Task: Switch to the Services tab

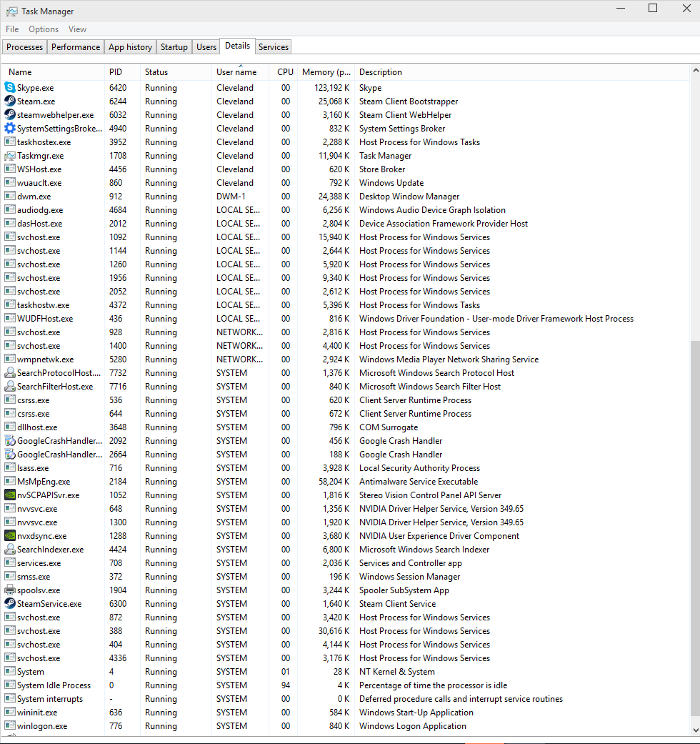Action: (274, 47)
